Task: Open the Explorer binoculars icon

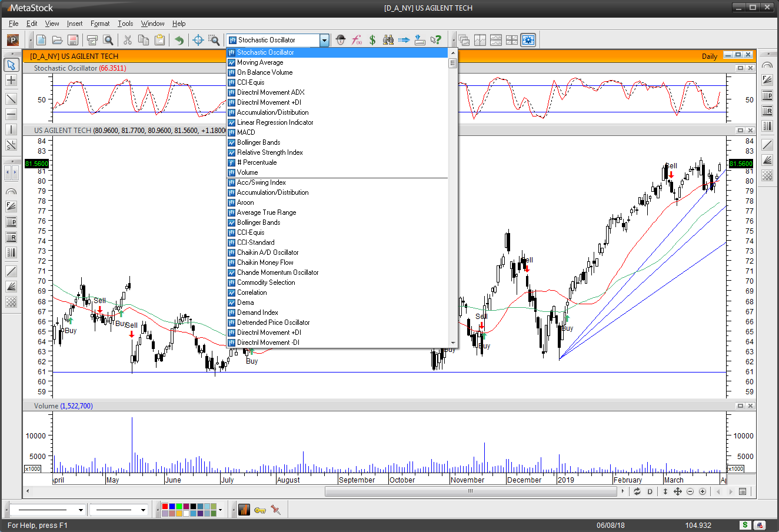Action: point(388,40)
